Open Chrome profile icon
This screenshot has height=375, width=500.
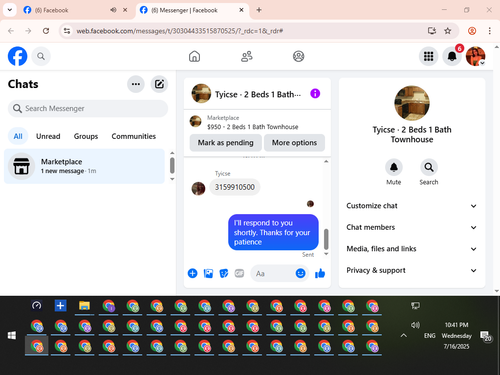(472, 31)
